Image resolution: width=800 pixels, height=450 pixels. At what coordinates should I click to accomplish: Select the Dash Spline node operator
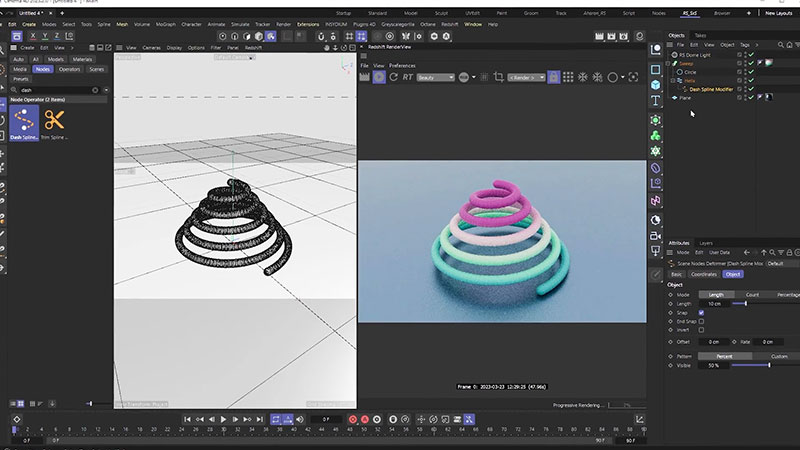coord(24,122)
